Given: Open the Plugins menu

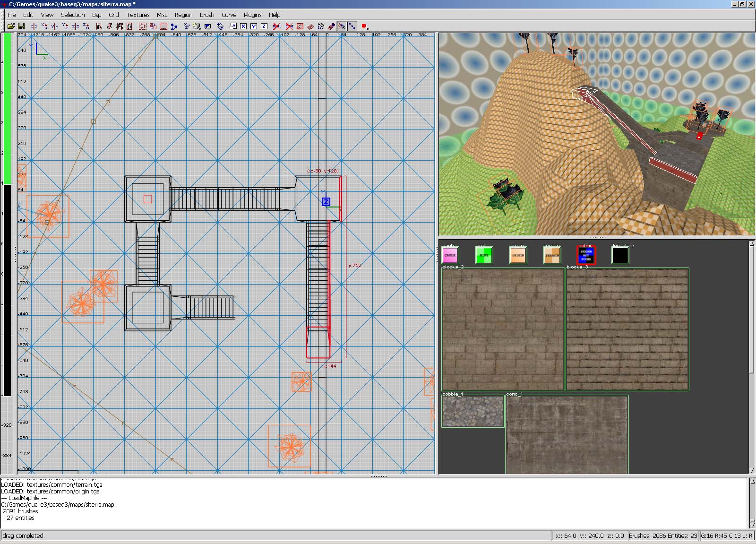Looking at the screenshot, I should (252, 15).
